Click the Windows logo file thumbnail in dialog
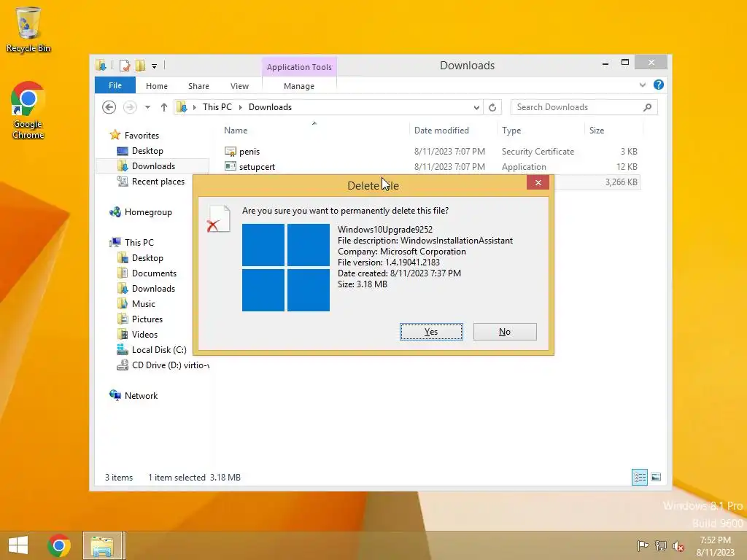This screenshot has width=747, height=560. tap(286, 268)
